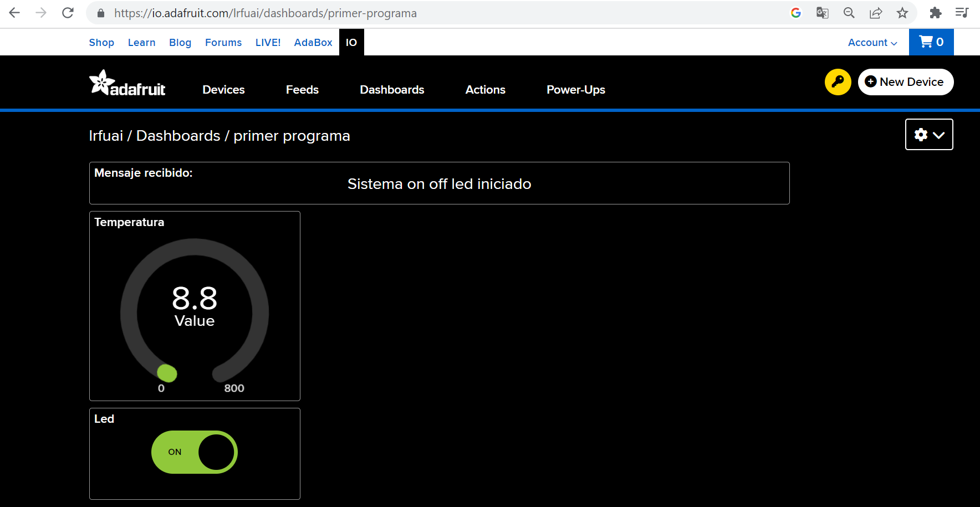
Task: Click the Google icon in address bar
Action: coord(796,13)
